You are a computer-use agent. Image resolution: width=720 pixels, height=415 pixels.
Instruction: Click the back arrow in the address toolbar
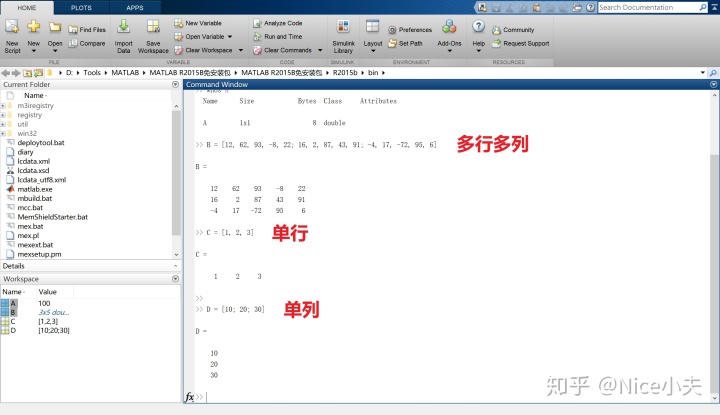coord(6,73)
